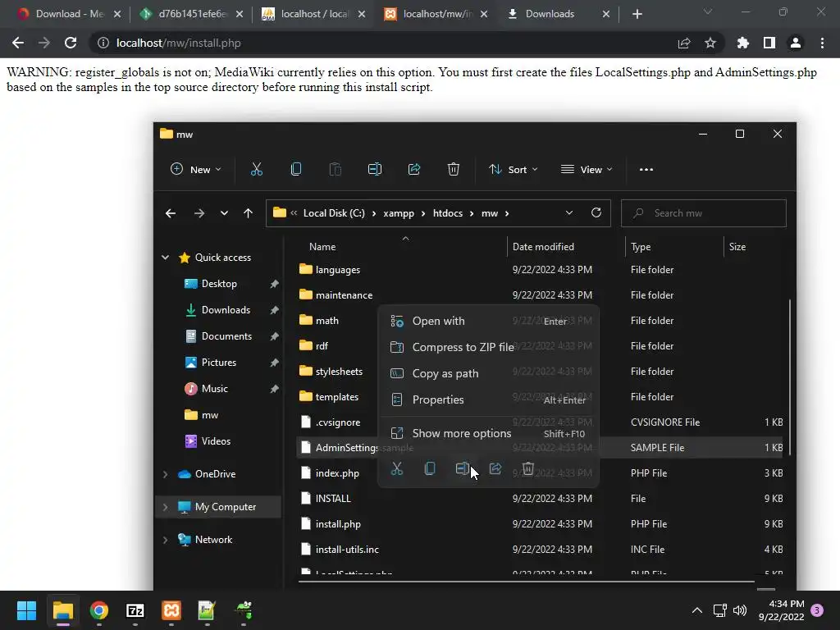840x630 pixels.
Task: Click the browser address bar URL
Action: pos(178,43)
